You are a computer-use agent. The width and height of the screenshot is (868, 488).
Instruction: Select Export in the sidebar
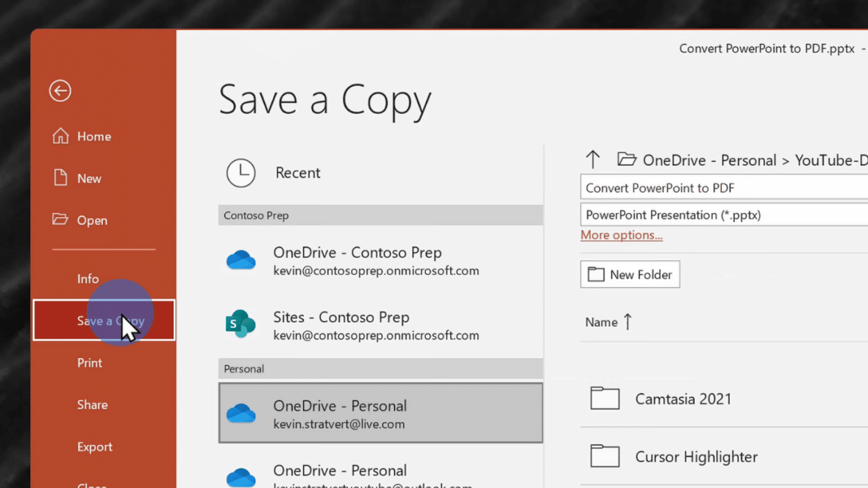95,446
